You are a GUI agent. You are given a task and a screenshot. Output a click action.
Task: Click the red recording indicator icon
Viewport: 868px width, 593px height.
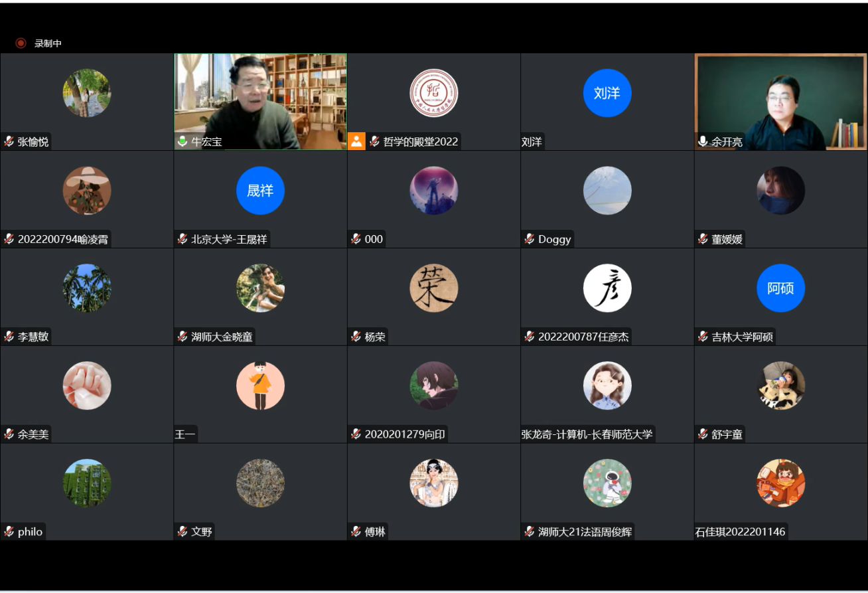(x=21, y=43)
